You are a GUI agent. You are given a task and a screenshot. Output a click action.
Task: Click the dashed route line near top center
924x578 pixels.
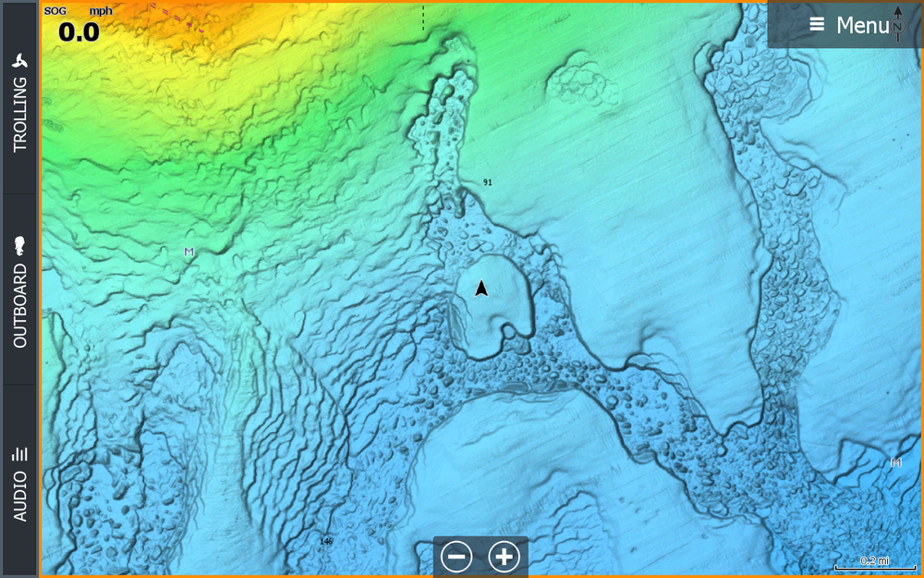pyautogui.click(x=423, y=18)
